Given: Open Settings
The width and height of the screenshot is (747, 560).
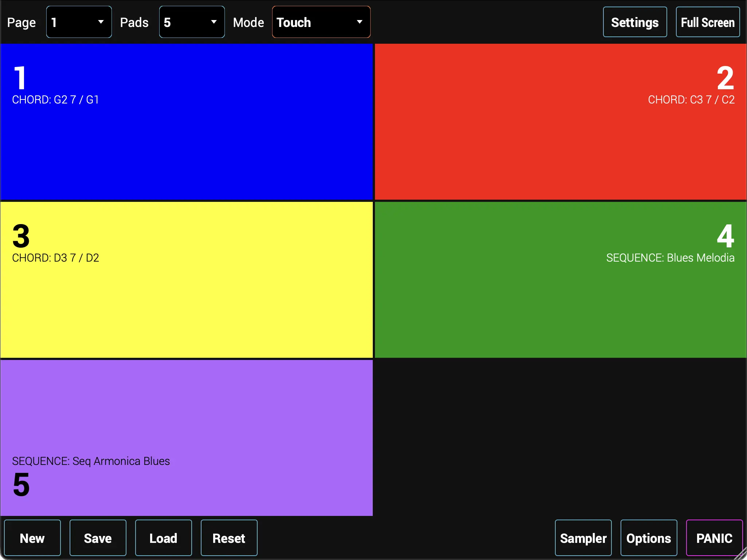Looking at the screenshot, I should tap(635, 22).
